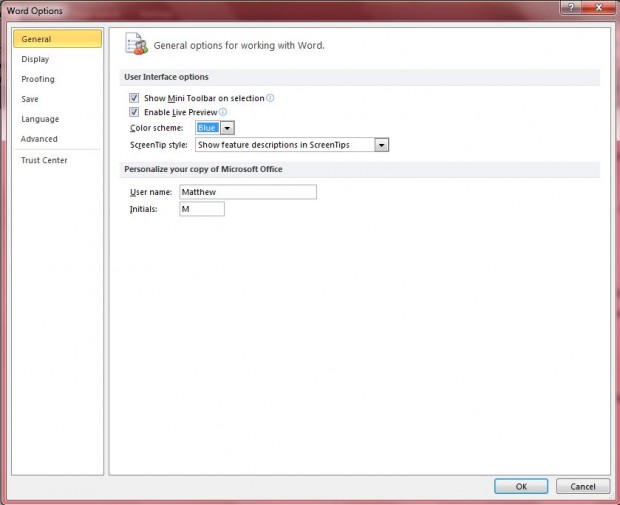This screenshot has width=620, height=505.
Task: Open the Color scheme dropdown arrow
Action: click(x=227, y=128)
